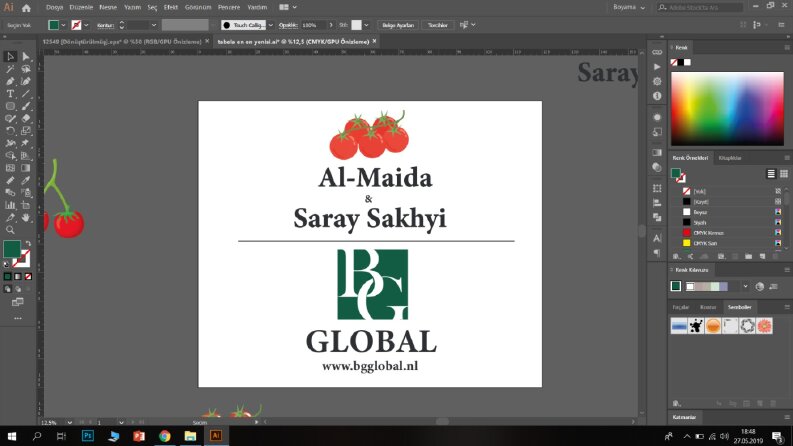This screenshot has width=793, height=446.
Task: Open the Nesne menu
Action: (108, 8)
